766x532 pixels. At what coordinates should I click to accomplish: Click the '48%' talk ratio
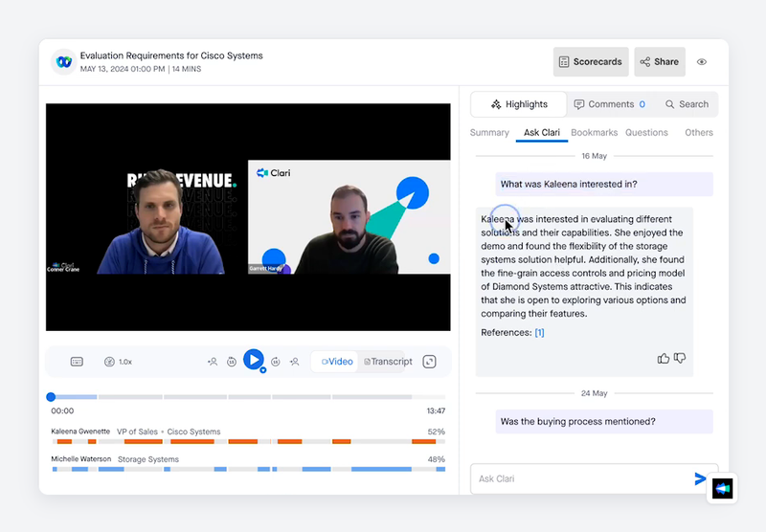click(436, 460)
